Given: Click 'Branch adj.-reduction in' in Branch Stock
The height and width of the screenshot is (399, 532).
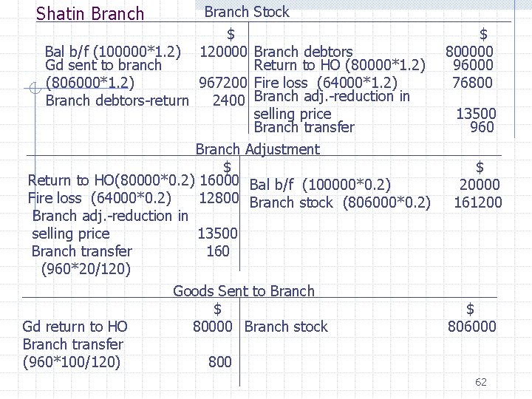Looking at the screenshot, I should (332, 97).
